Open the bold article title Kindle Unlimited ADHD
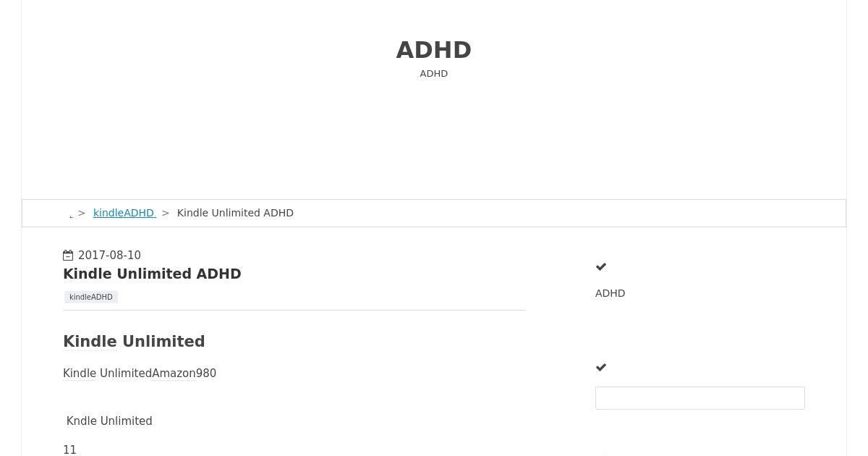This screenshot has height=456, width=868. click(152, 274)
